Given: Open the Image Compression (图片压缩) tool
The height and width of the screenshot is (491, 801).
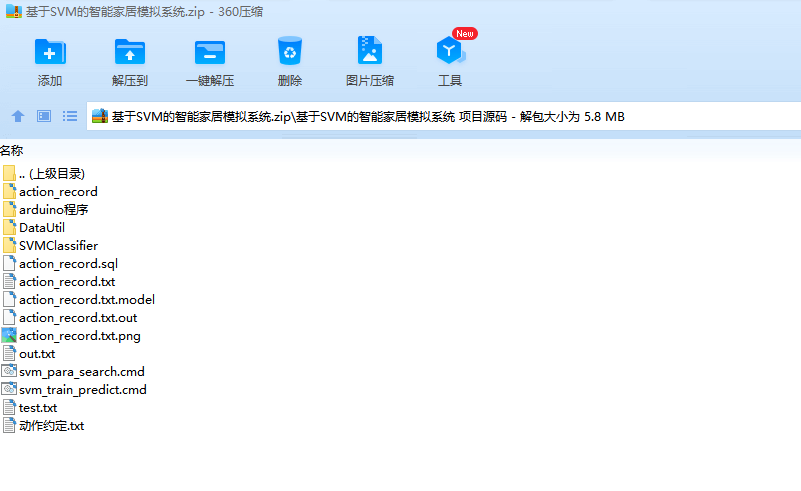Looking at the screenshot, I should point(370,50).
